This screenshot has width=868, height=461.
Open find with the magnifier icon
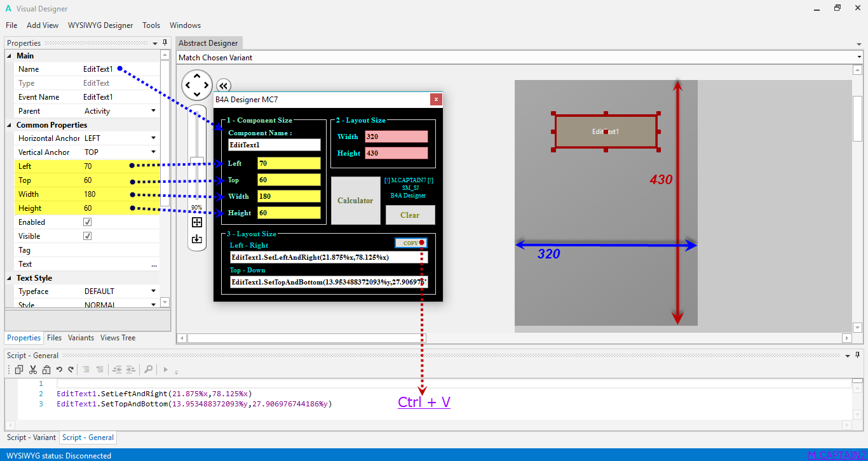pyautogui.click(x=148, y=370)
